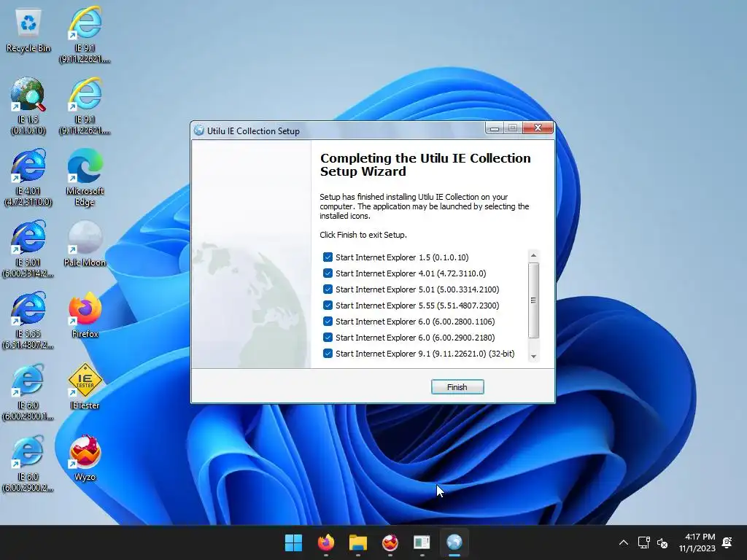Click the scroll down arrow in the checkbox list

click(533, 356)
